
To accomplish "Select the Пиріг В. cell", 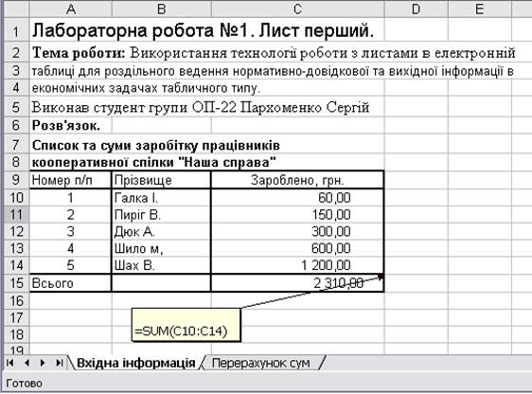I will pyautogui.click(x=161, y=214).
